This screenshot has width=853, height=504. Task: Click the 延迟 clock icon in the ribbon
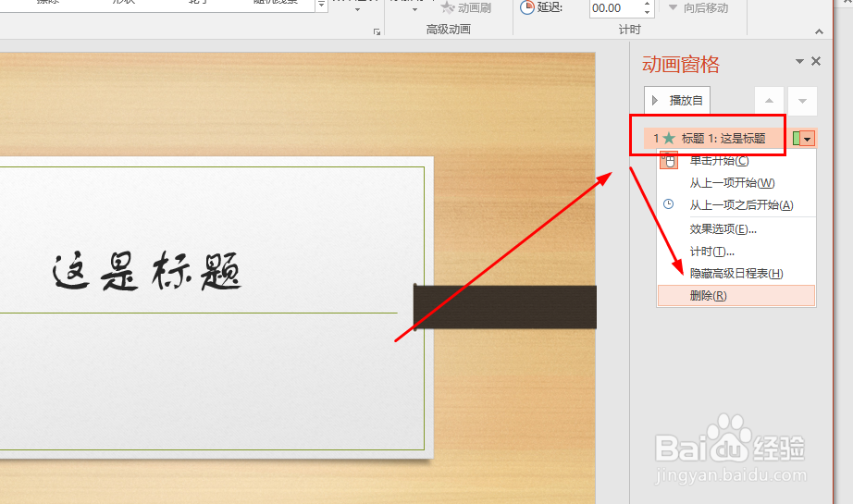[x=526, y=7]
